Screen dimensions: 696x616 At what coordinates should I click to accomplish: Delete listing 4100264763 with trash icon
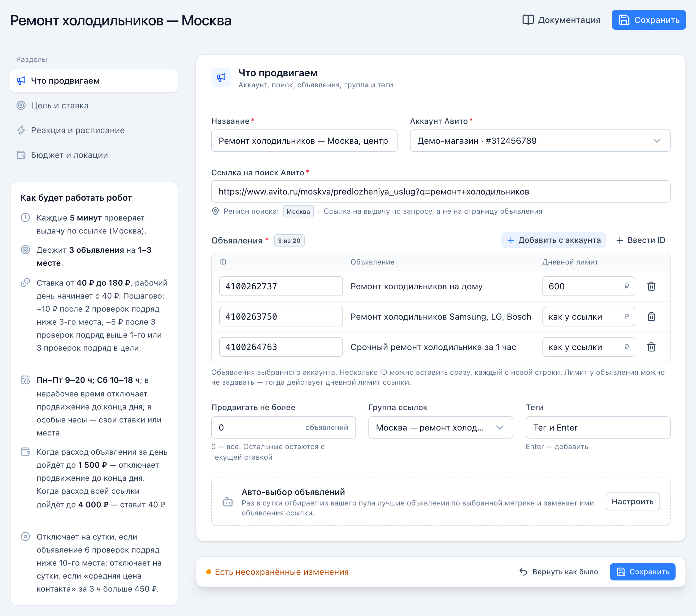pyautogui.click(x=651, y=347)
